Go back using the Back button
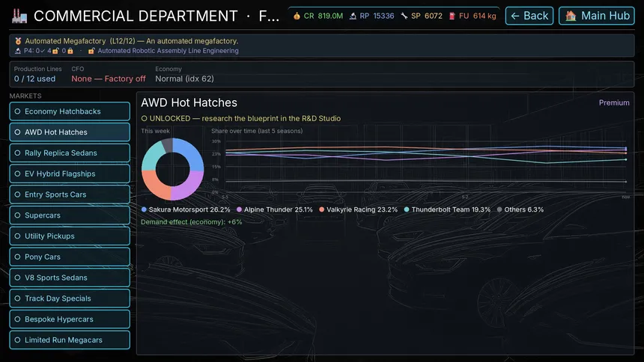 tap(529, 16)
